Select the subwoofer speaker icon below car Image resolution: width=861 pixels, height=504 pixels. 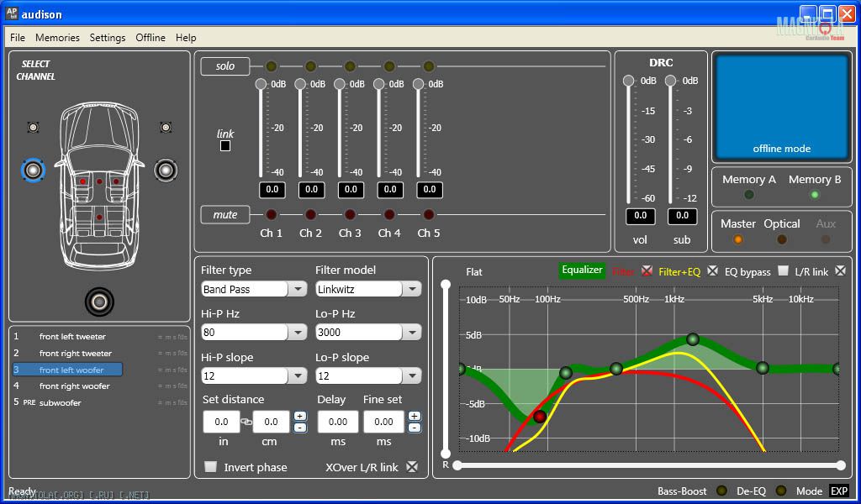click(x=99, y=301)
